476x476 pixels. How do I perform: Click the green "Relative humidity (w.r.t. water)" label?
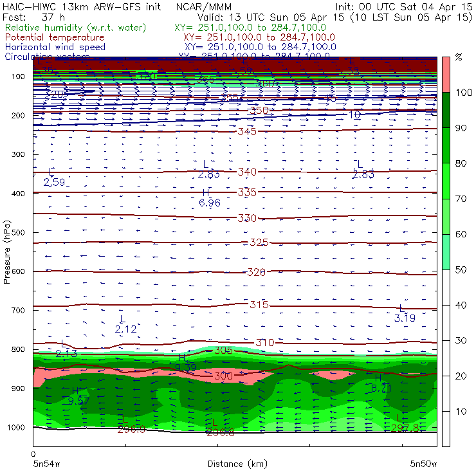[76, 28]
